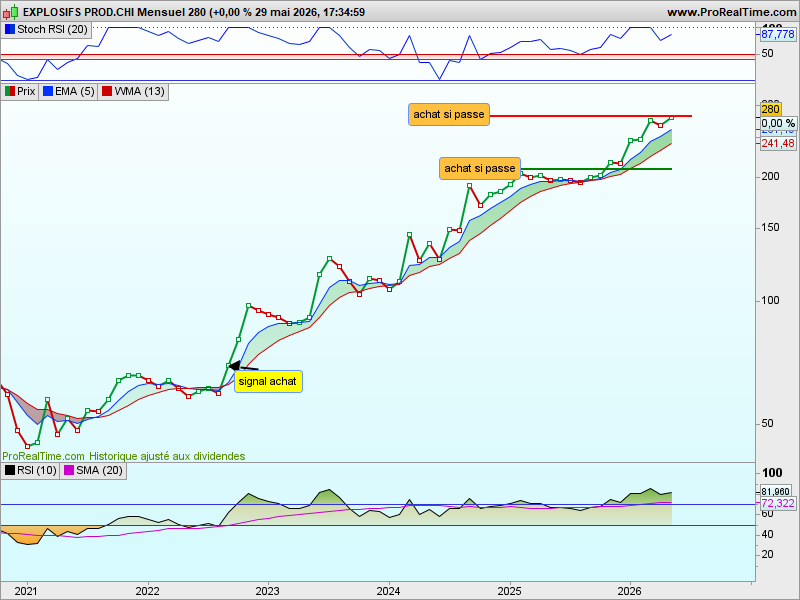Click the 100 label on the main price axis
This screenshot has height=600, width=800.
pos(770,301)
